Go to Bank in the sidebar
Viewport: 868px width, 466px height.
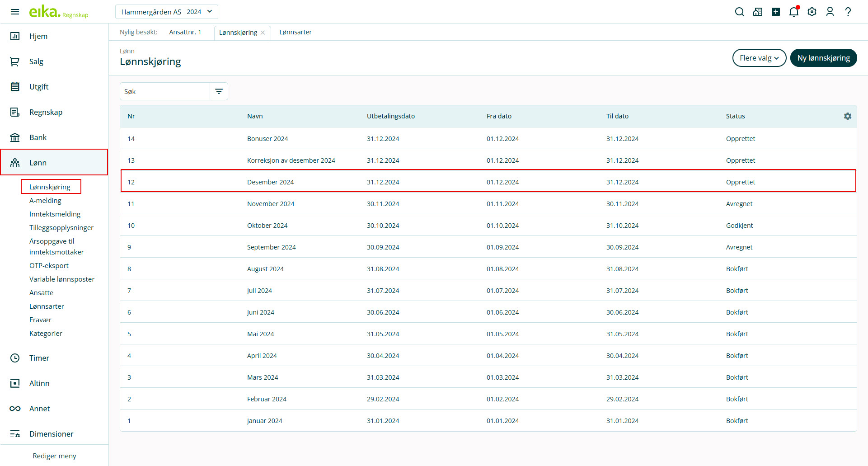click(x=38, y=137)
